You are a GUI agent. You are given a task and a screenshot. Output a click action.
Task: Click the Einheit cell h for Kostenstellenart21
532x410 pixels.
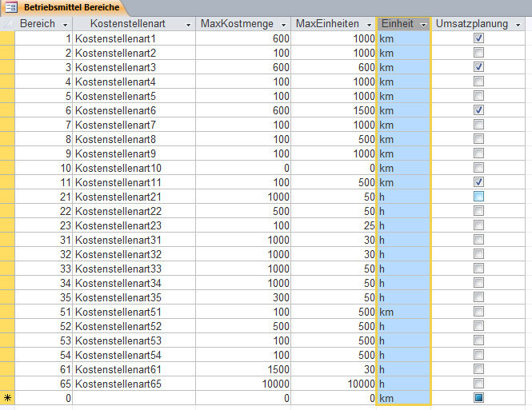click(404, 197)
